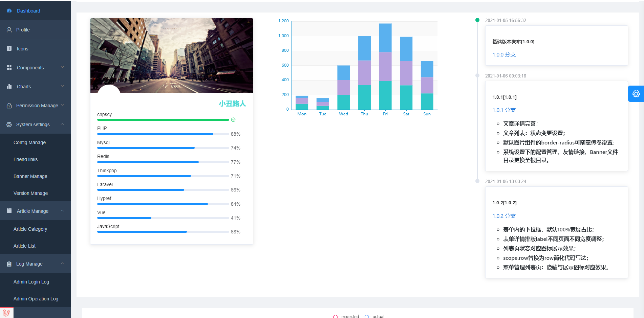644x318 pixels.
Task: Open the blue settings gear panel button
Action: (636, 94)
